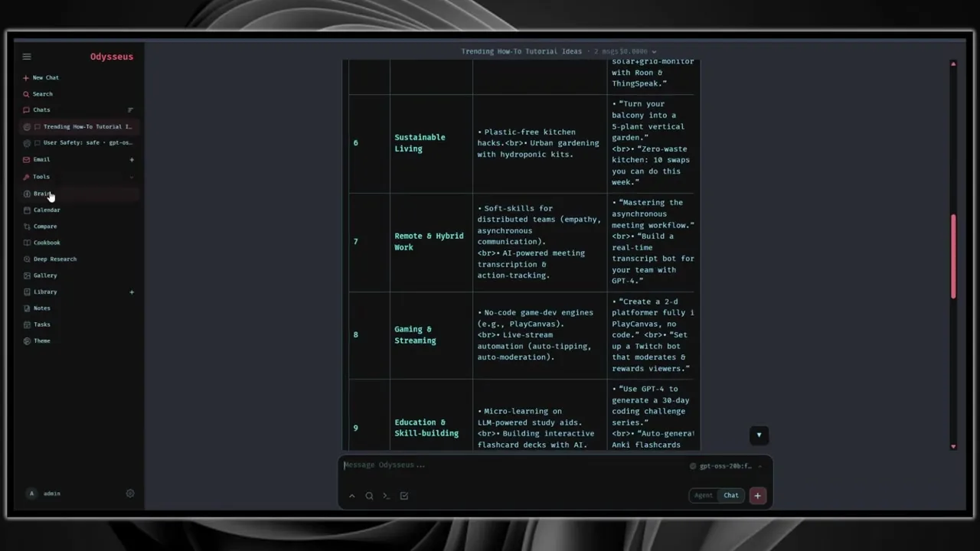Click the vertical scrollbar thumb
Image resolution: width=980 pixels, height=551 pixels.
tap(953, 256)
